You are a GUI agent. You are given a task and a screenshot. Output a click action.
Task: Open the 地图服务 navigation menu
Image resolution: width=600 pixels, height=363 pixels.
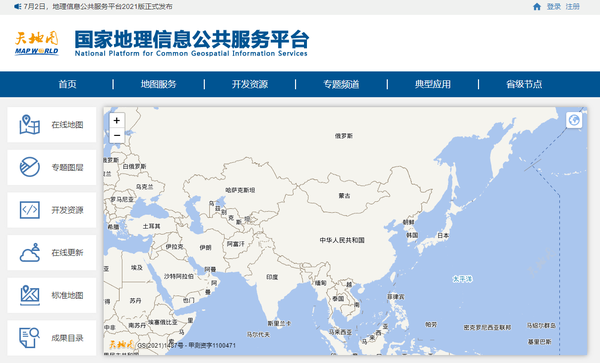coord(158,84)
